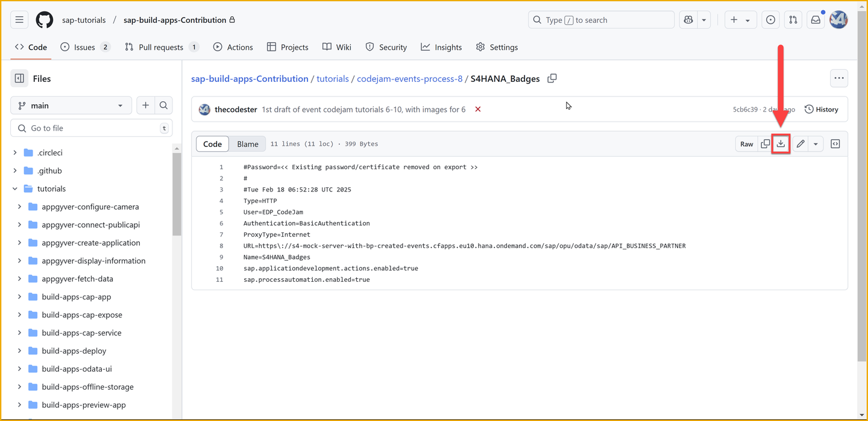This screenshot has width=868, height=421.
Task: Expand the appgyver-create-application folder
Action: 20,243
